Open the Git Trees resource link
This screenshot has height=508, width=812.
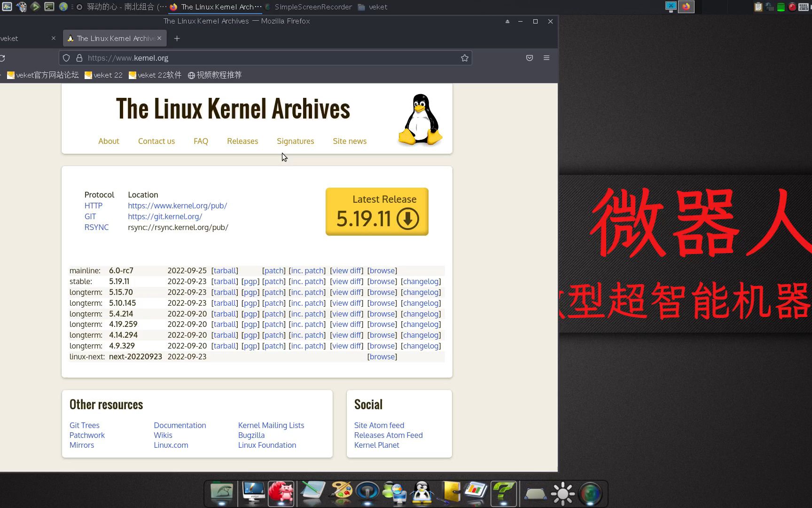point(85,425)
